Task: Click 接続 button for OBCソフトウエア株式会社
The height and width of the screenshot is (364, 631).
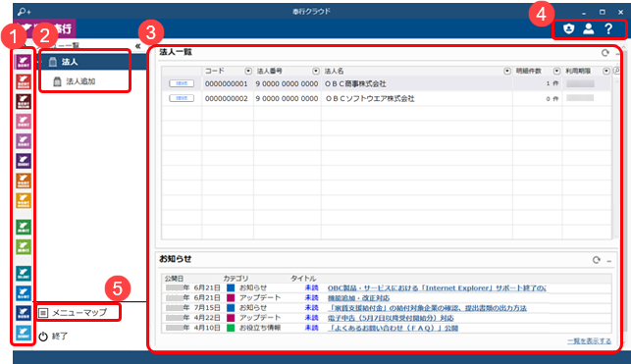Action: coord(182,98)
